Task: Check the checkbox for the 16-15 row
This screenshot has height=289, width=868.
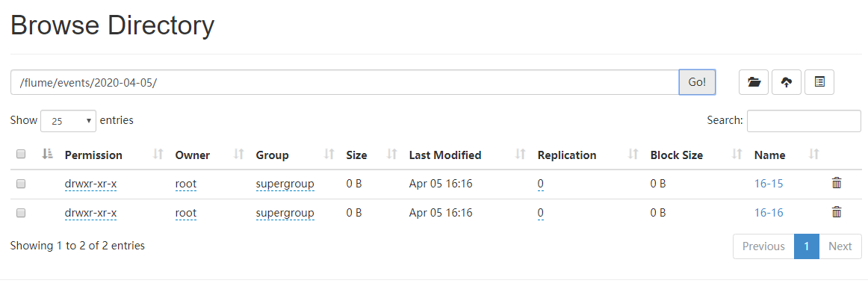Action: tap(21, 184)
